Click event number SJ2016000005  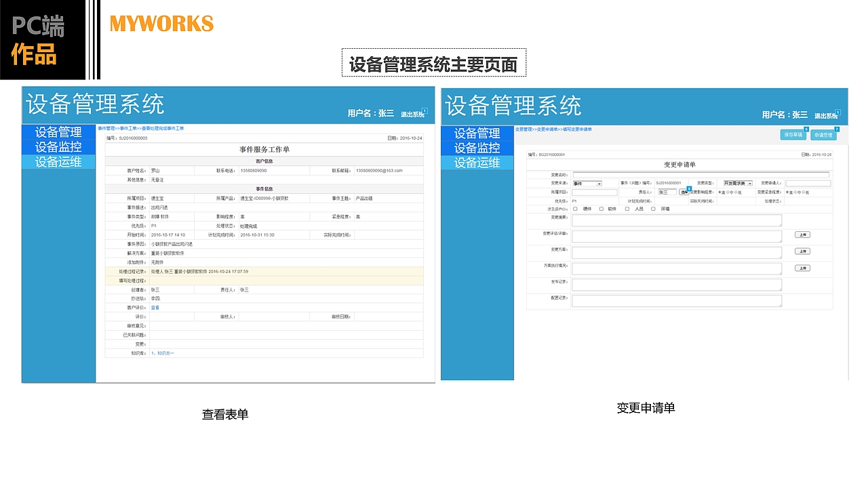[133, 138]
